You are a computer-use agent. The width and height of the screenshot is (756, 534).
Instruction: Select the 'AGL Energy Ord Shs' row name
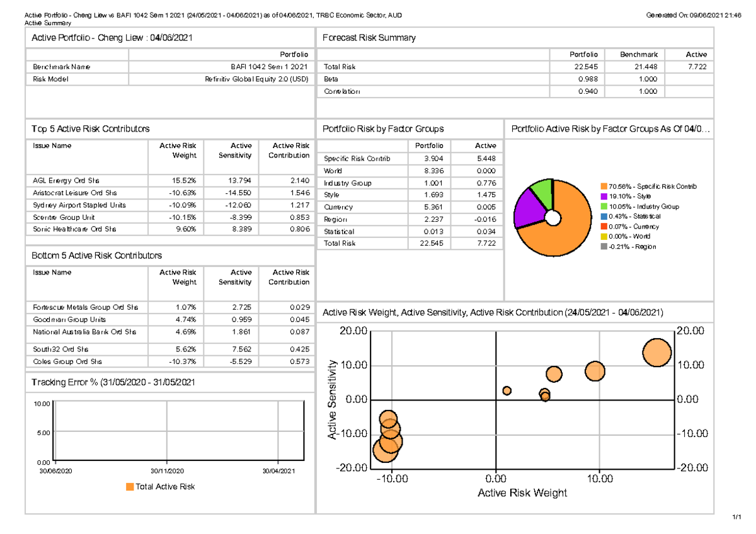pyautogui.click(x=66, y=181)
